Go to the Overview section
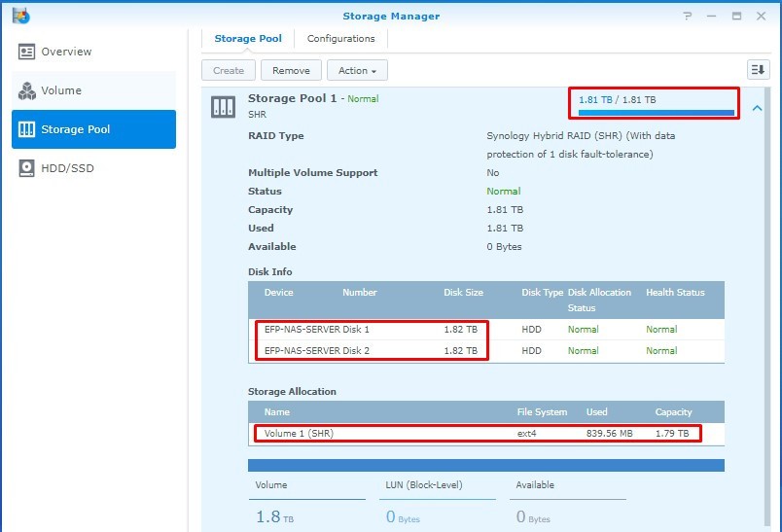The image size is (782, 532). click(93, 52)
